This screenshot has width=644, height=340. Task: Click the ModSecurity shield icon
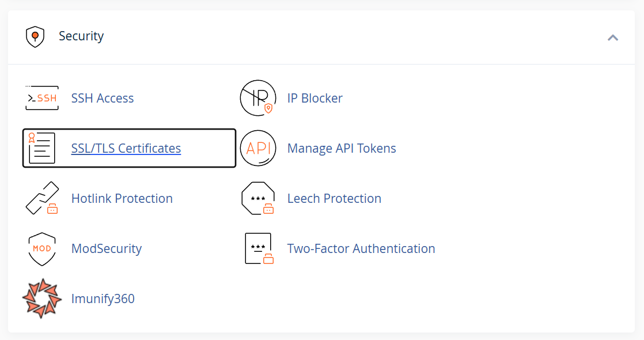(x=42, y=249)
